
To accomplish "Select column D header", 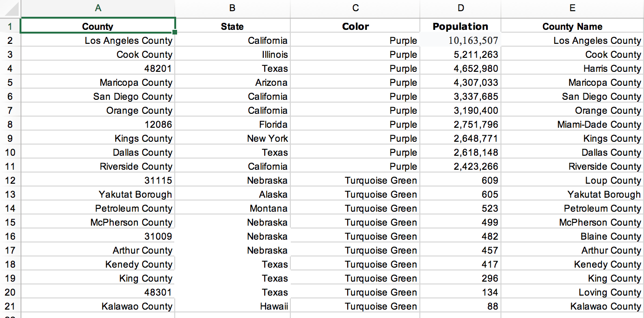I will [x=460, y=8].
